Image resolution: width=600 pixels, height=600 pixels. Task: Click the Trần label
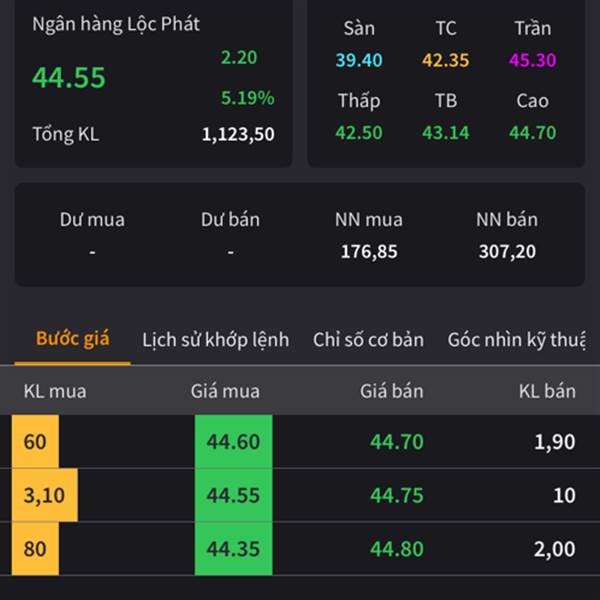[533, 28]
